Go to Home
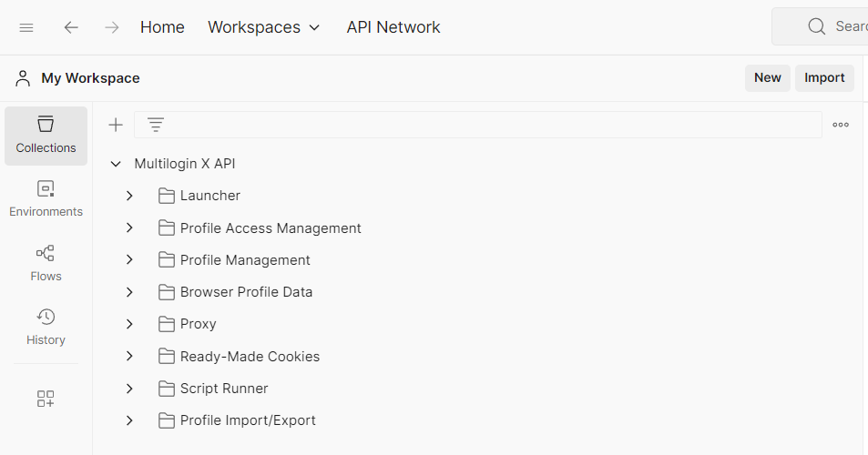Screen dimensions: 868x455 coord(162,27)
